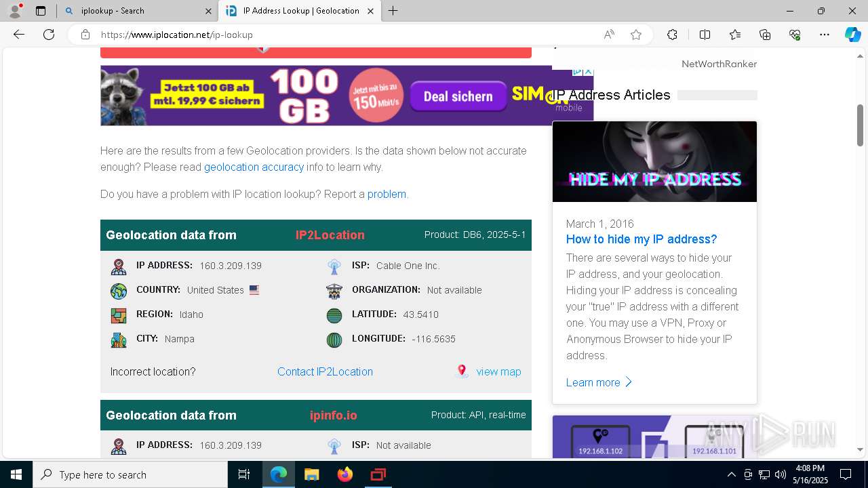
Task: Toggle Split screen view
Action: click(x=705, y=35)
